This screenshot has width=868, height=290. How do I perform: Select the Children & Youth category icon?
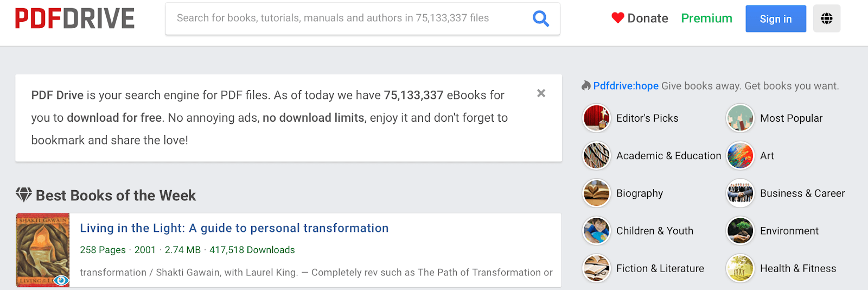click(596, 230)
